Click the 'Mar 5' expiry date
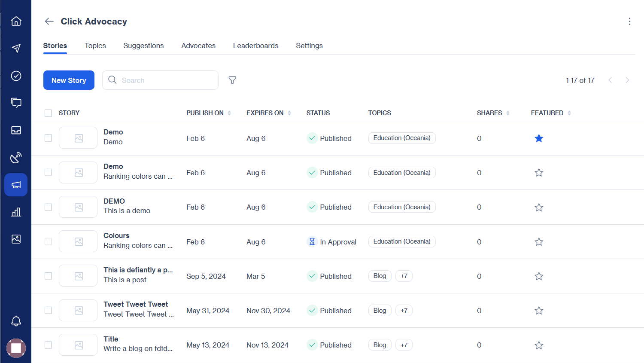The width and height of the screenshot is (644, 363). (256, 276)
